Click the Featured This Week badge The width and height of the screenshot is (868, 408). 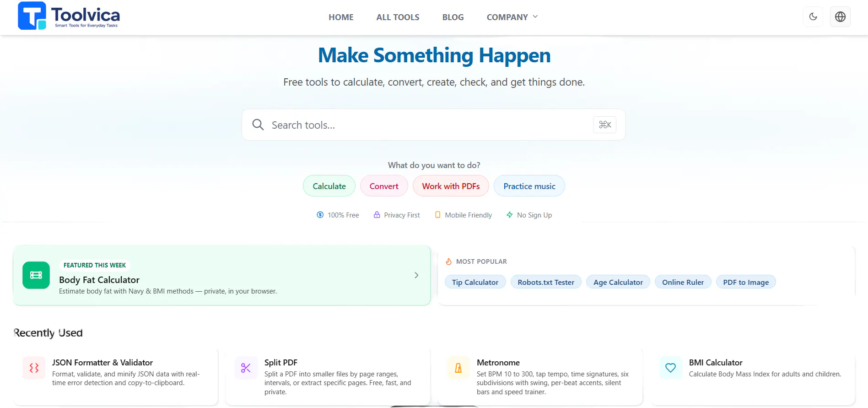(x=95, y=265)
